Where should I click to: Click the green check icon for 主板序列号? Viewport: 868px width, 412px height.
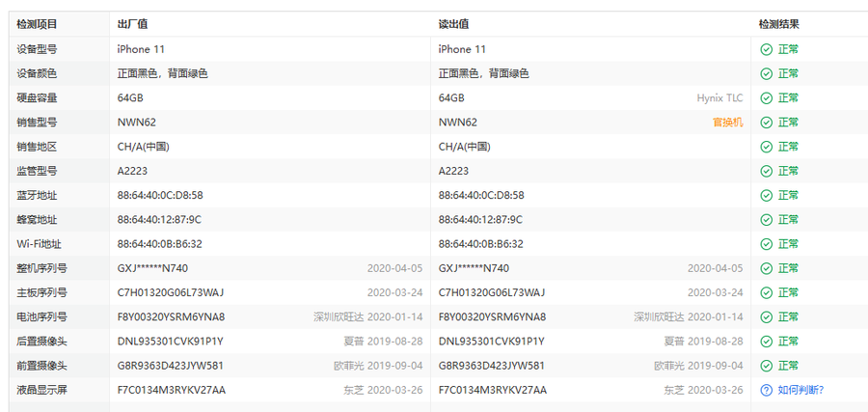[766, 292]
